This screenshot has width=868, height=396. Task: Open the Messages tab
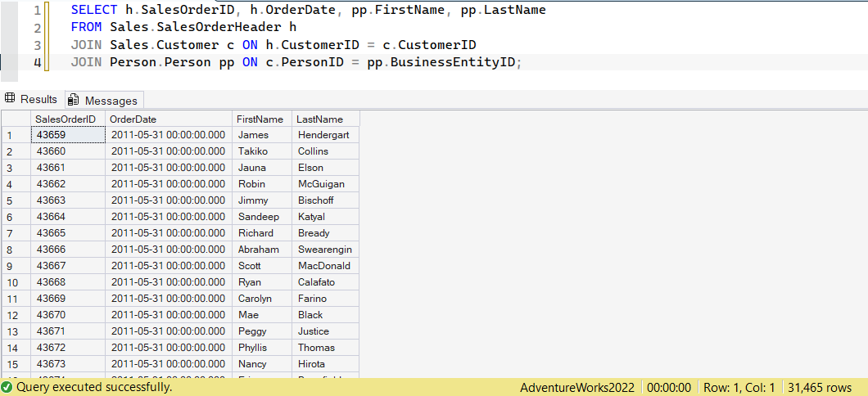(x=104, y=100)
